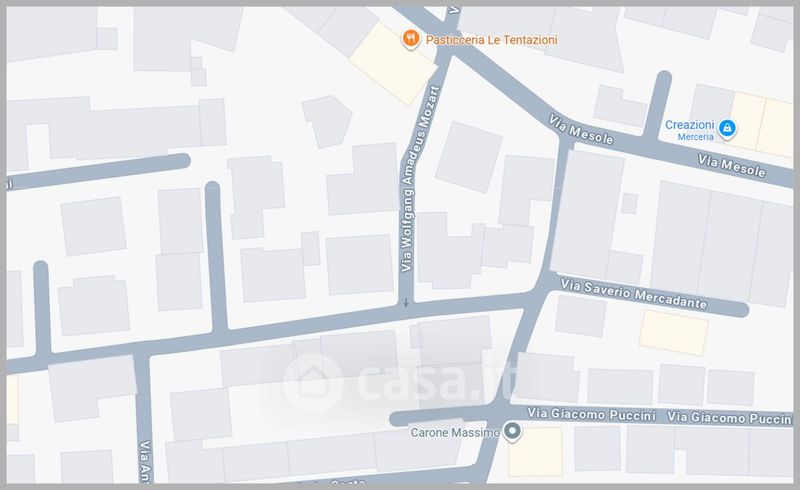
Task: Click the yellow building below Via Saverio Mercadante
Action: click(673, 333)
